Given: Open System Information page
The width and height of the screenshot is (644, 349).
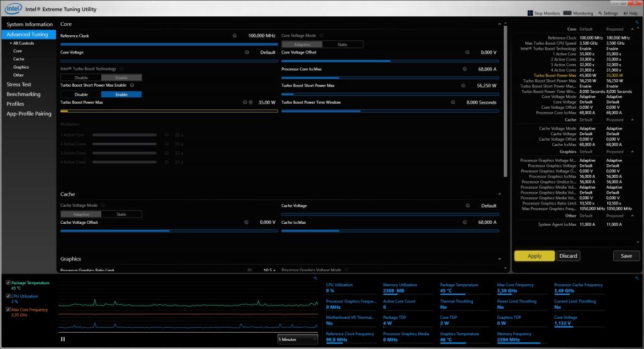Looking at the screenshot, I should click(x=30, y=25).
